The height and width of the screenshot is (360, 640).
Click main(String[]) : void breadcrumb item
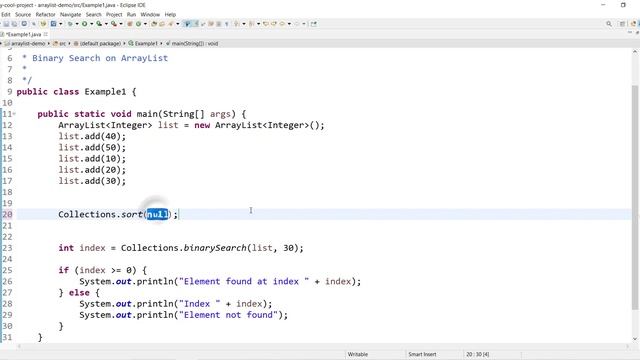(x=194, y=43)
